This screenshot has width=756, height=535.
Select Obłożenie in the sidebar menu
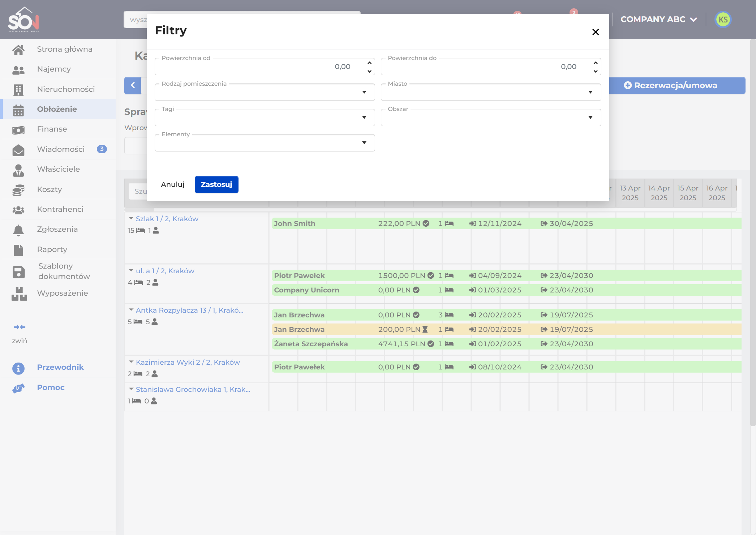point(58,109)
